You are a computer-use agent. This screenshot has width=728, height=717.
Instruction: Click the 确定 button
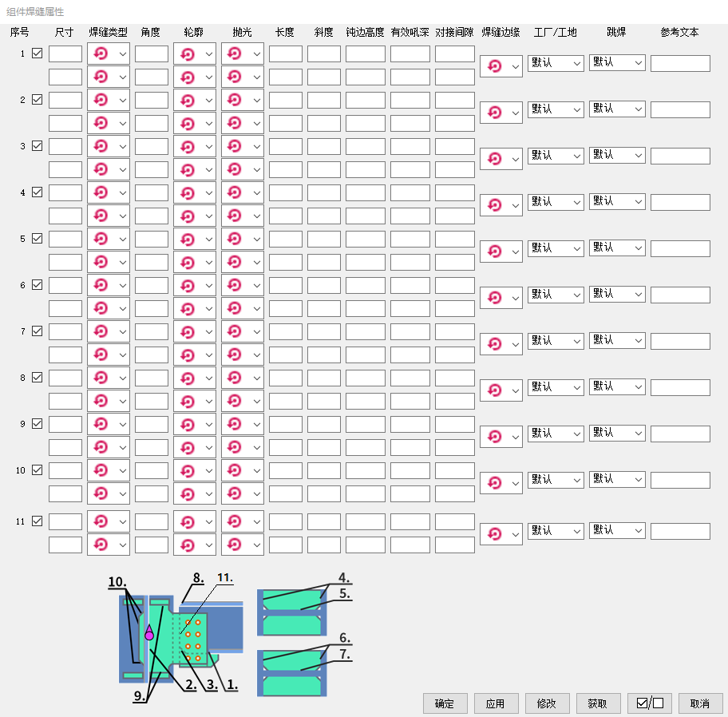[x=445, y=703]
